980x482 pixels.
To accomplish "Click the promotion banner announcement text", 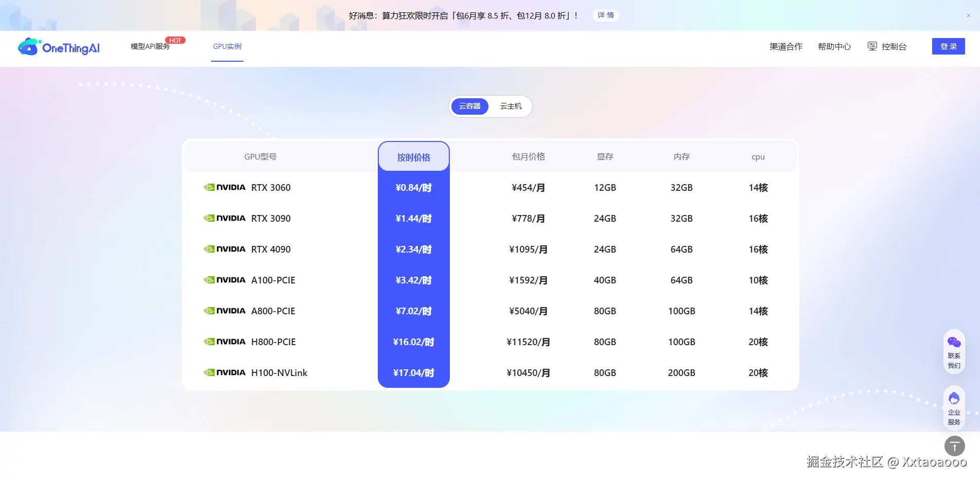I will [x=463, y=15].
